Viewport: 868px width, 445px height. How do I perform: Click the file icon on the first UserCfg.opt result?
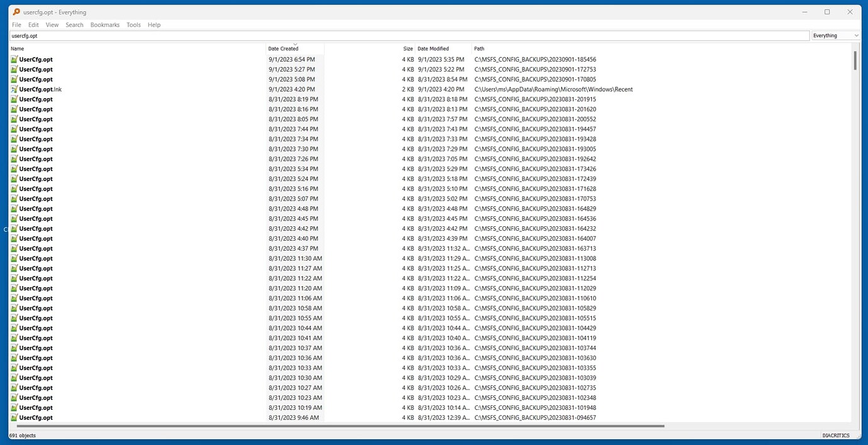[14, 59]
